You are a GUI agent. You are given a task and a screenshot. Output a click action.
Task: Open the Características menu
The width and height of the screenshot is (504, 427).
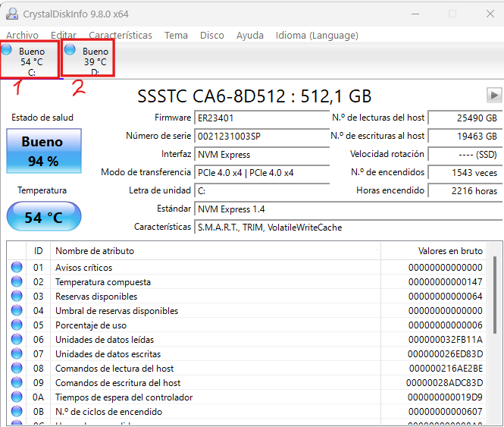click(x=120, y=35)
